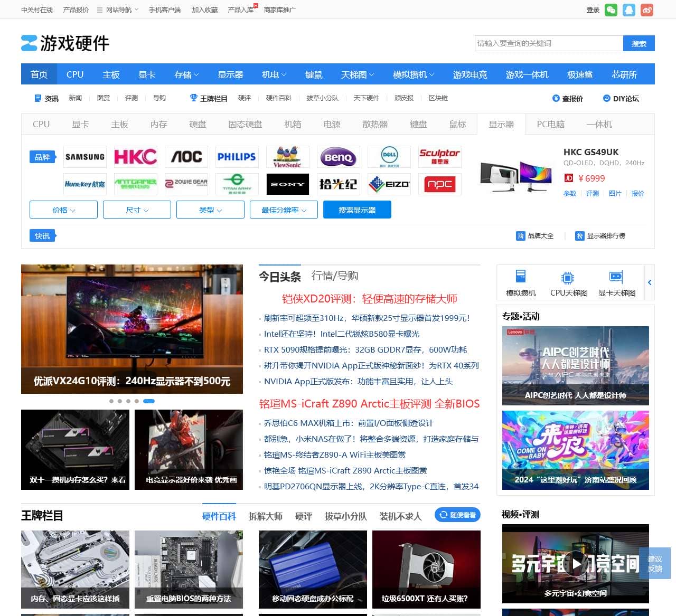Open the AIPC创艺时代 promo banner
676x616 pixels.
tap(576, 366)
